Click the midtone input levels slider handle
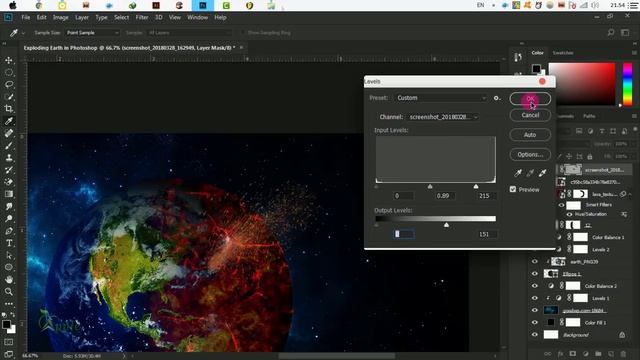 [430, 186]
